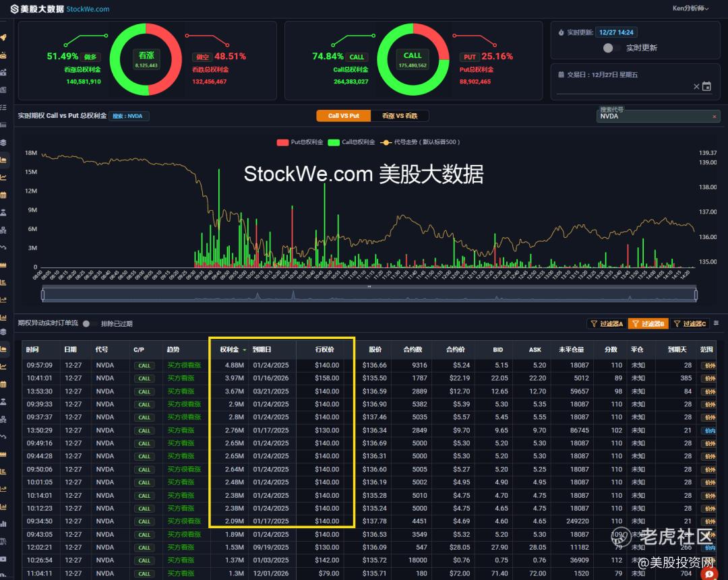Sort by the 股价 column header
Viewport: 728px width, 580px height.
tap(375, 350)
